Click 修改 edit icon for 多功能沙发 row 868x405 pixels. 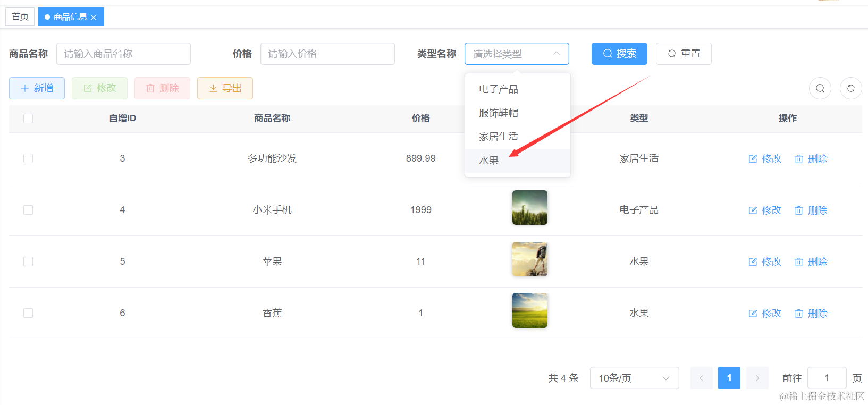(753, 159)
